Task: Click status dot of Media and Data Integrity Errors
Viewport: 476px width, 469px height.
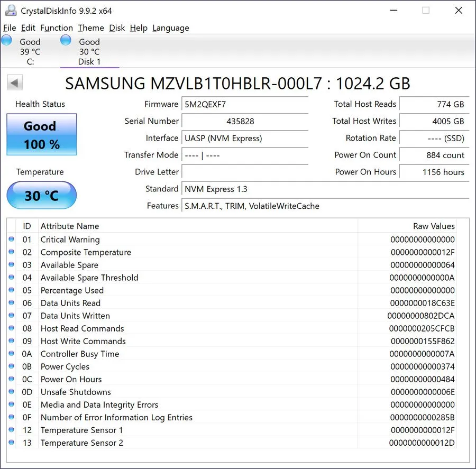Action: click(11, 404)
